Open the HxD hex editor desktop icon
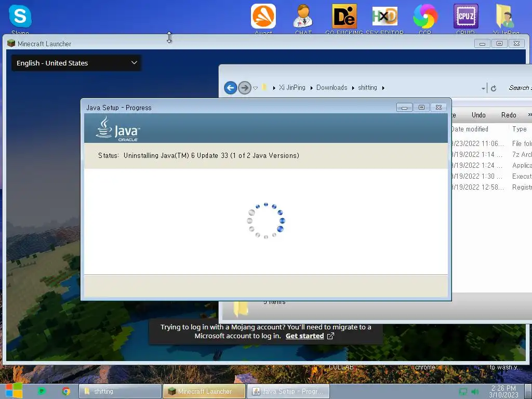The height and width of the screenshot is (399, 532). pyautogui.click(x=385, y=16)
